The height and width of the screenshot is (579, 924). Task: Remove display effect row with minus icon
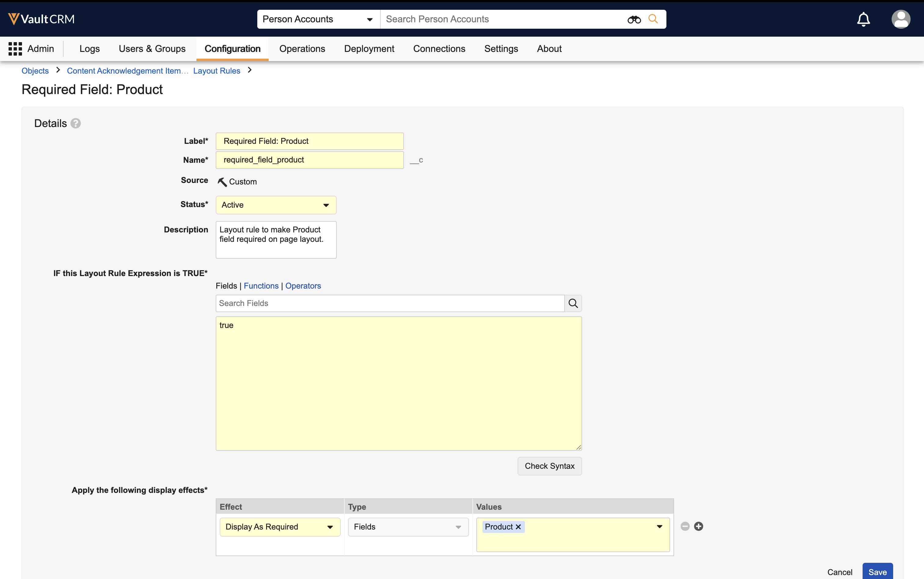pos(685,526)
